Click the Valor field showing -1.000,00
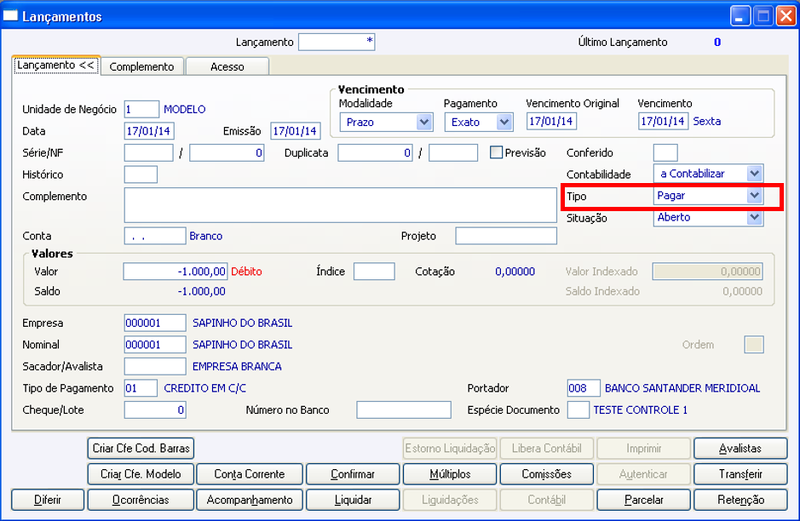 (x=175, y=271)
